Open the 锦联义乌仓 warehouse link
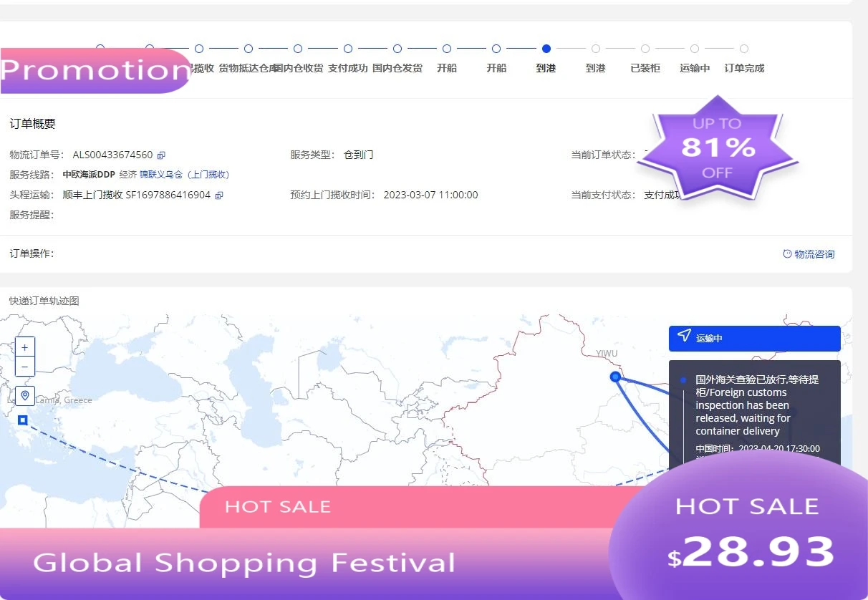This screenshot has height=600, width=868. (160, 174)
